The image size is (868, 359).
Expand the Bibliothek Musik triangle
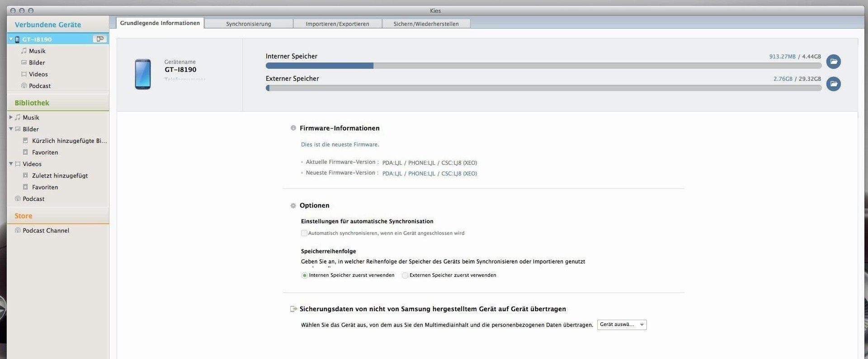[x=11, y=117]
